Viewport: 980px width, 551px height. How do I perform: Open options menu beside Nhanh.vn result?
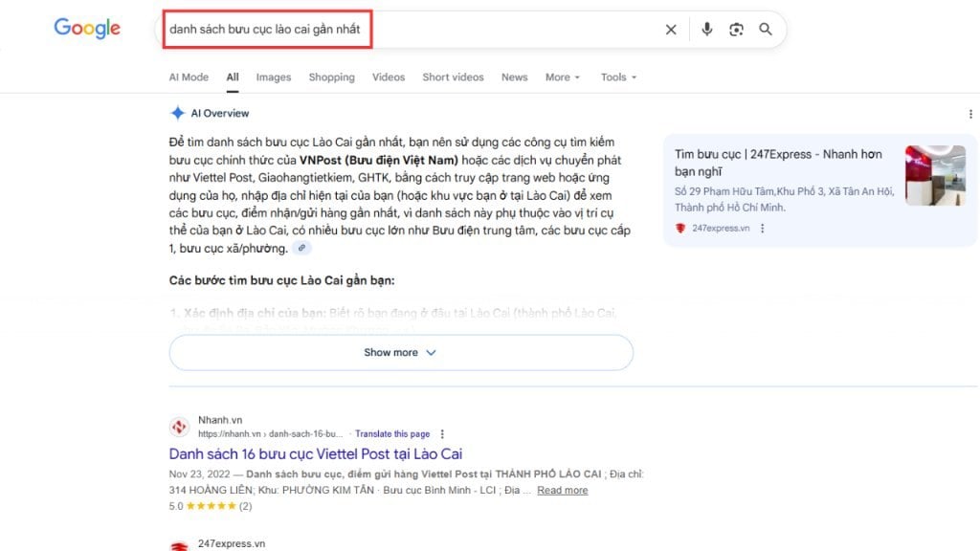click(442, 433)
